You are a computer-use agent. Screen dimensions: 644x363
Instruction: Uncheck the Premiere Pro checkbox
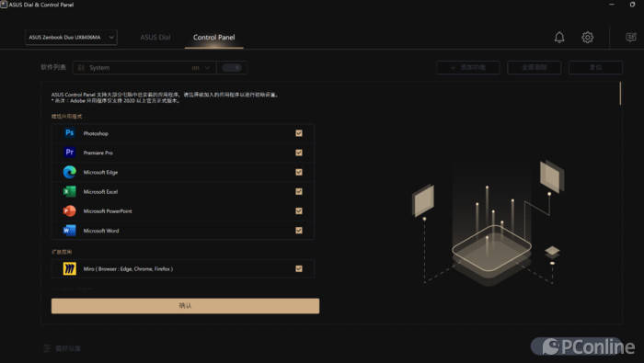tap(299, 153)
